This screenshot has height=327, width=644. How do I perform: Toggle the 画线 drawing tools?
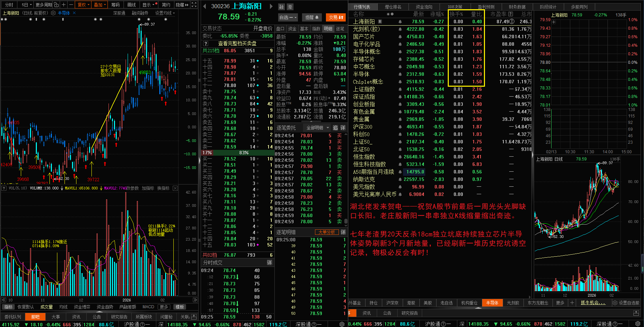pos(132,5)
